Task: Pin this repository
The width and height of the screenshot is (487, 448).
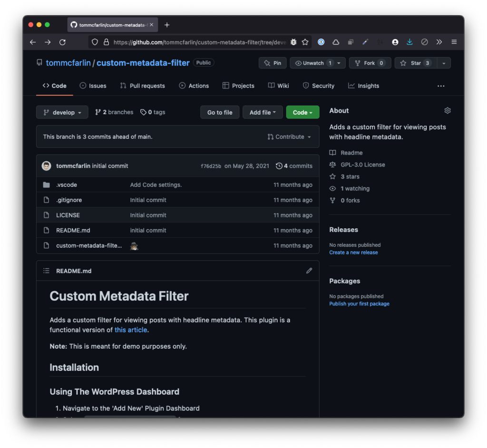Action: [x=273, y=63]
